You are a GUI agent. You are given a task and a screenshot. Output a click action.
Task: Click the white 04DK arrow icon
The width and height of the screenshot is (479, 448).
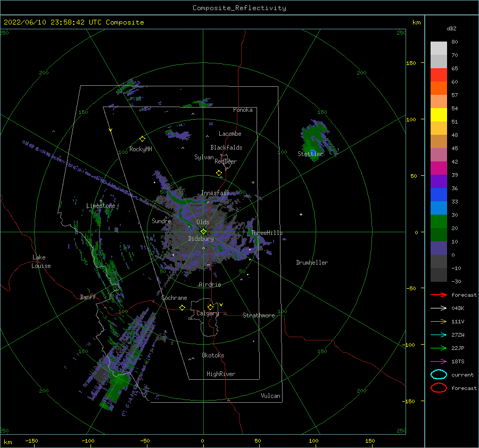pyautogui.click(x=439, y=308)
